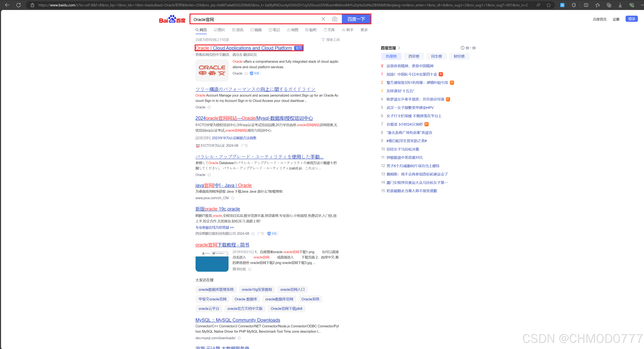The image size is (644, 349).
Task: Switch to the 视频 search tab
Action: point(256,30)
